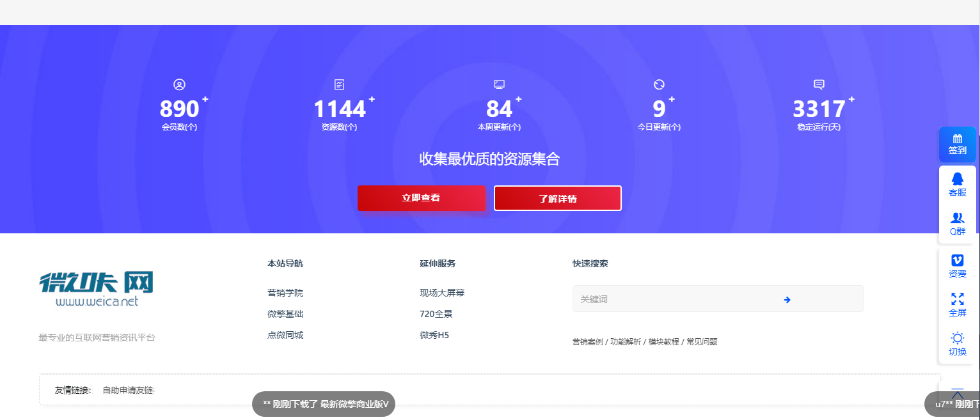
Task: Click the back-to-top arrow icon
Action: pos(957,393)
